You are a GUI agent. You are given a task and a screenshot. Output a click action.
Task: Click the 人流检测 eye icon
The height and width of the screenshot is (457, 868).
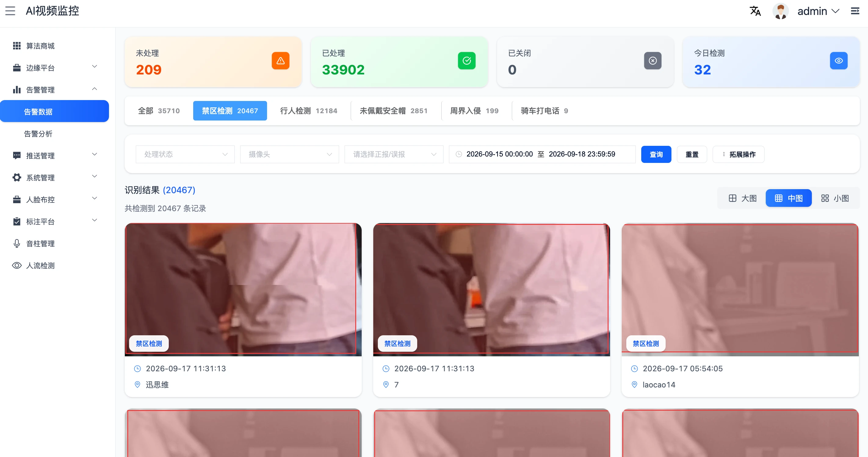[x=16, y=265]
